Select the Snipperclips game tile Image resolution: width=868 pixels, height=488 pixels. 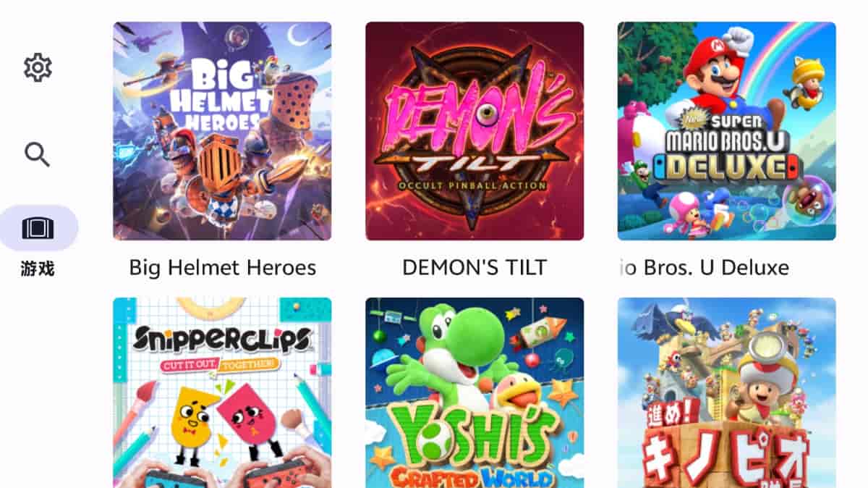click(222, 392)
